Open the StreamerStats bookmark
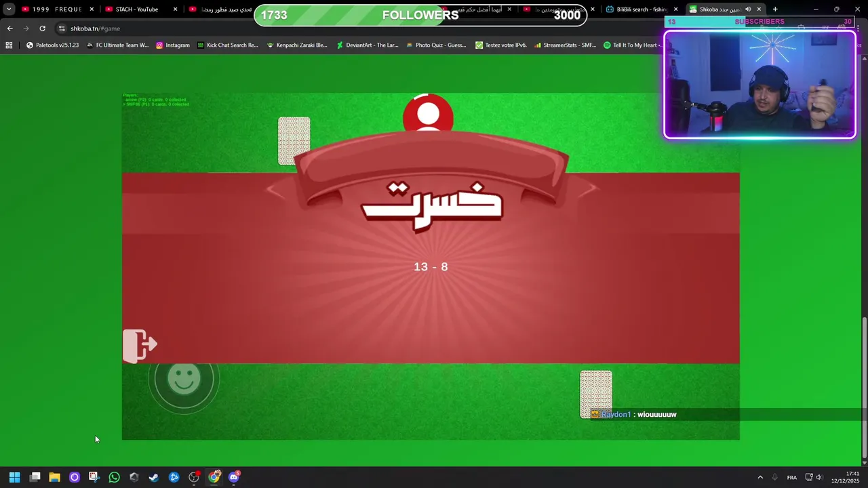Viewport: 868px width, 488px height. pyautogui.click(x=565, y=45)
